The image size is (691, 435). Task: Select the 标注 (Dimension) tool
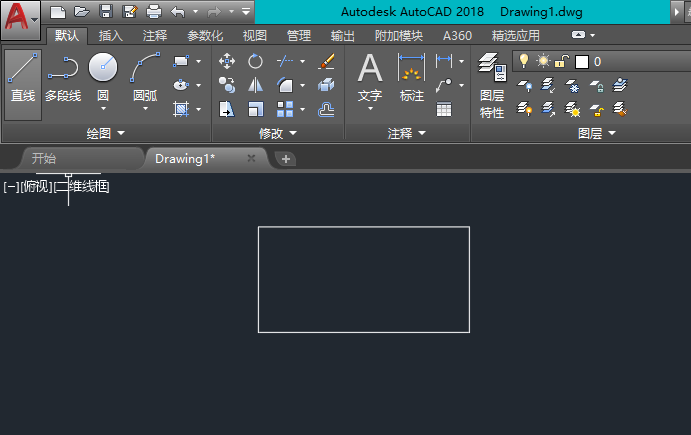[412, 78]
